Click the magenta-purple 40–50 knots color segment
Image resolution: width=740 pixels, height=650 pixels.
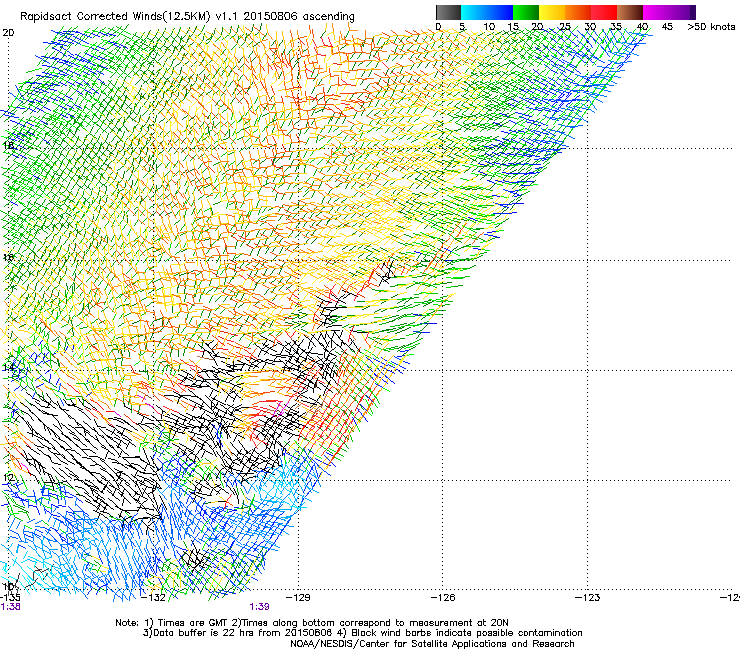[669, 12]
